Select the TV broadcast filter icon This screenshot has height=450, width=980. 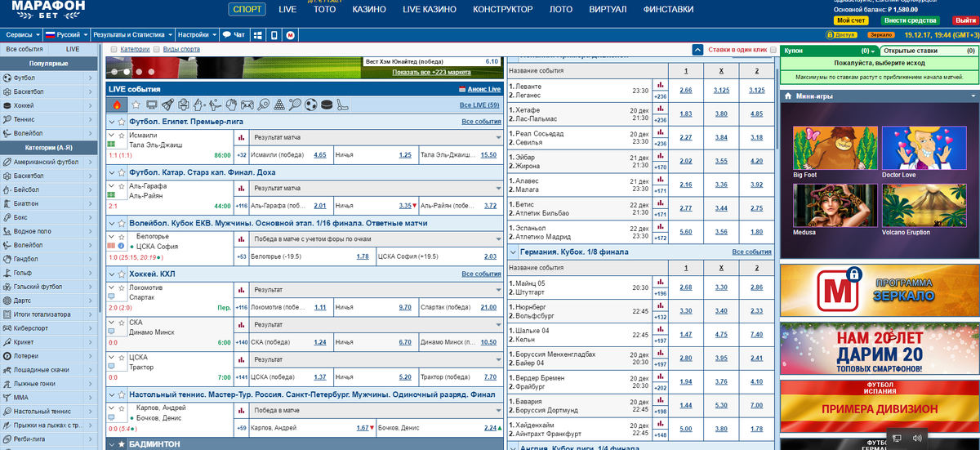click(151, 105)
